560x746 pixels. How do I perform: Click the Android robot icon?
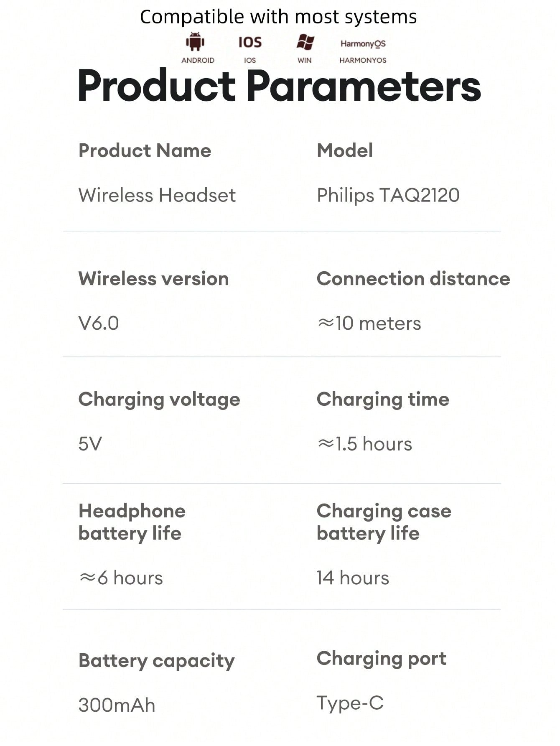[195, 42]
